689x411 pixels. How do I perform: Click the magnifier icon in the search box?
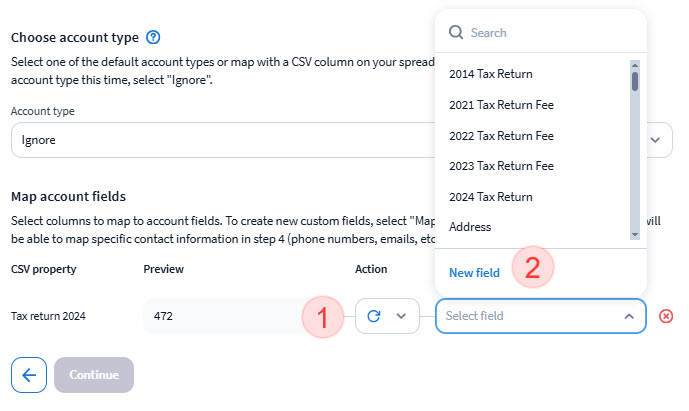(x=456, y=33)
